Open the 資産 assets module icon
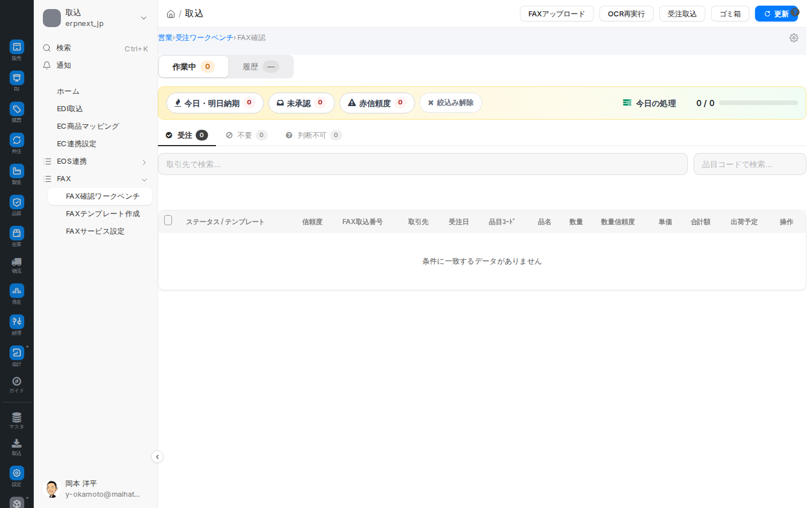Viewport: 812px width, 508px height. [17, 291]
